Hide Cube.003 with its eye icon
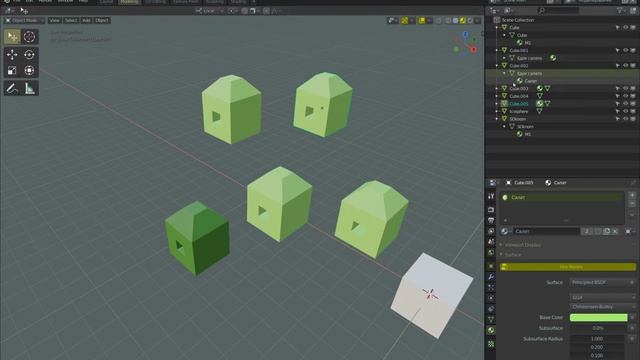 [x=625, y=88]
